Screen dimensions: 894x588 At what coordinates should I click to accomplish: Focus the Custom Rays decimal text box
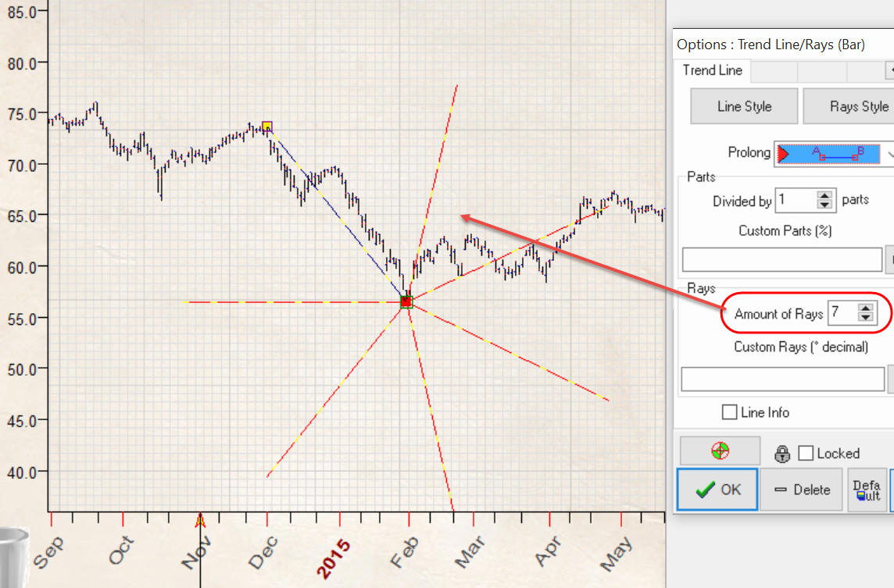coord(783,379)
